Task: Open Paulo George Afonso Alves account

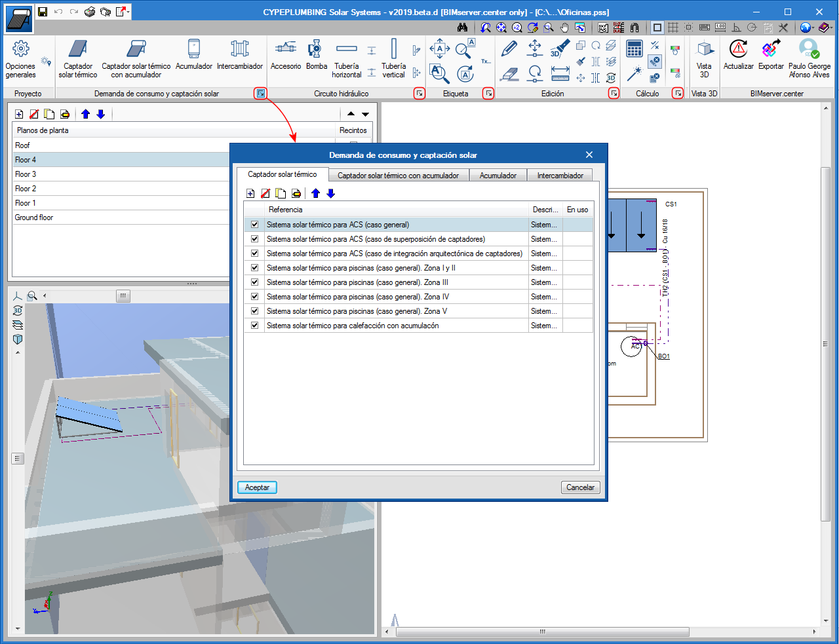Action: pyautogui.click(x=810, y=59)
